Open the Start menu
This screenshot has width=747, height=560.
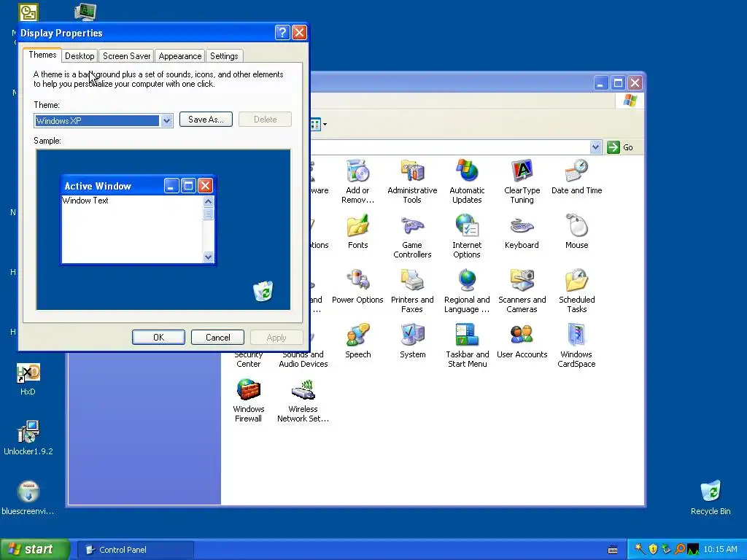pos(35,549)
